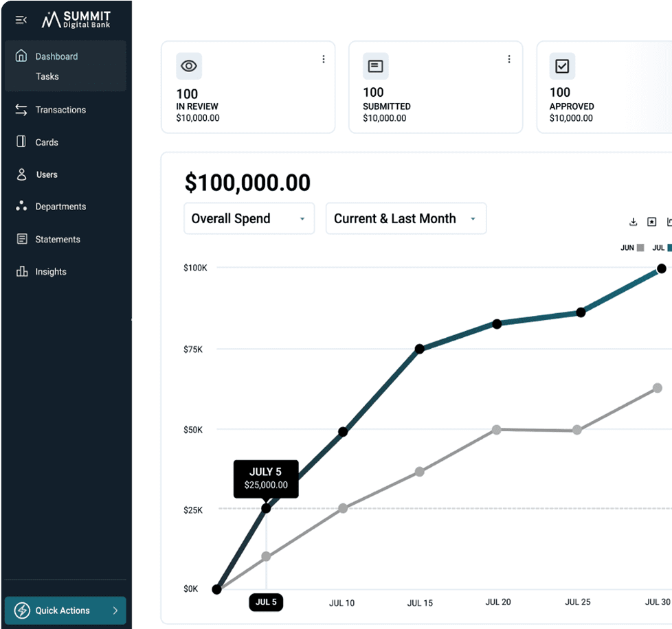Image resolution: width=672 pixels, height=629 pixels.
Task: Click the Submitted card document icon
Action: point(375,66)
